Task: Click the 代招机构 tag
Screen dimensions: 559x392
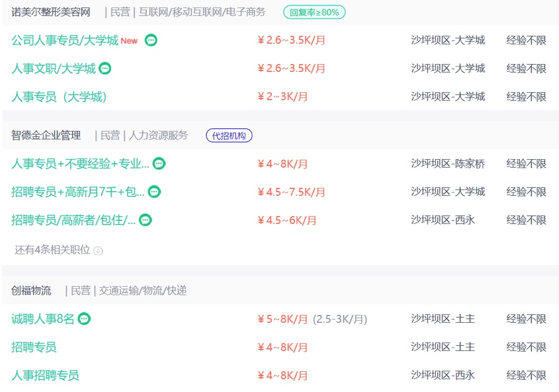Action: tap(229, 136)
